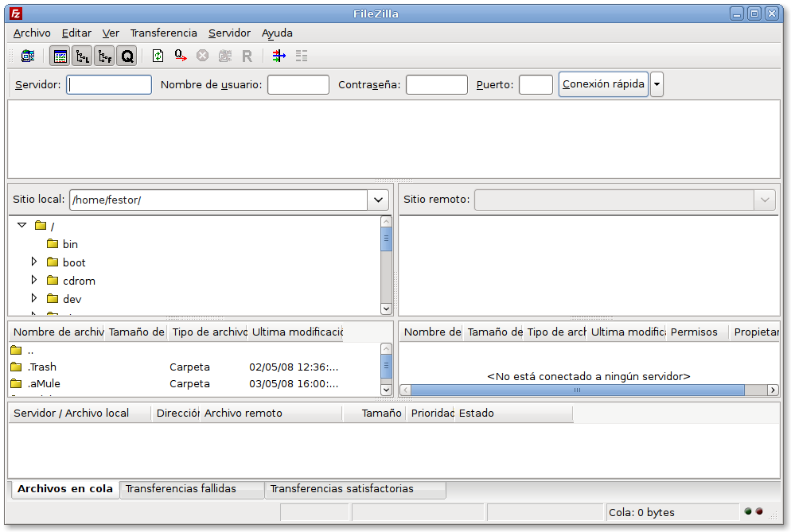Click the remote file list horizontal scrollbar
Viewport: 791px width, 532px height.
coord(577,390)
